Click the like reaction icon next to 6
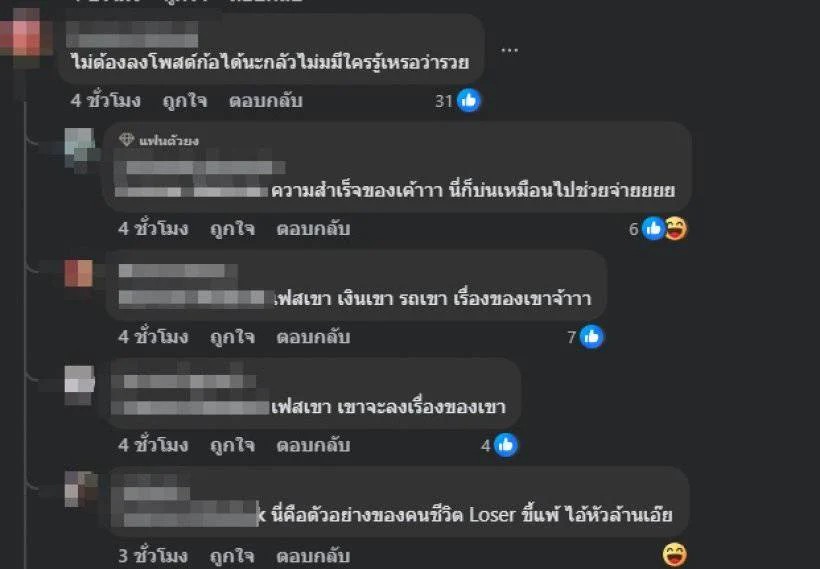The height and width of the screenshot is (569, 820). (x=653, y=229)
